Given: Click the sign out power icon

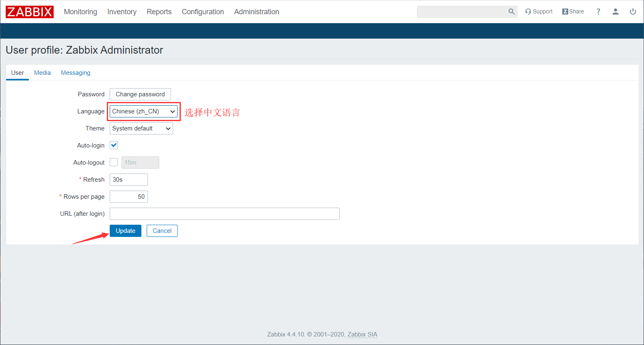Looking at the screenshot, I should [633, 12].
